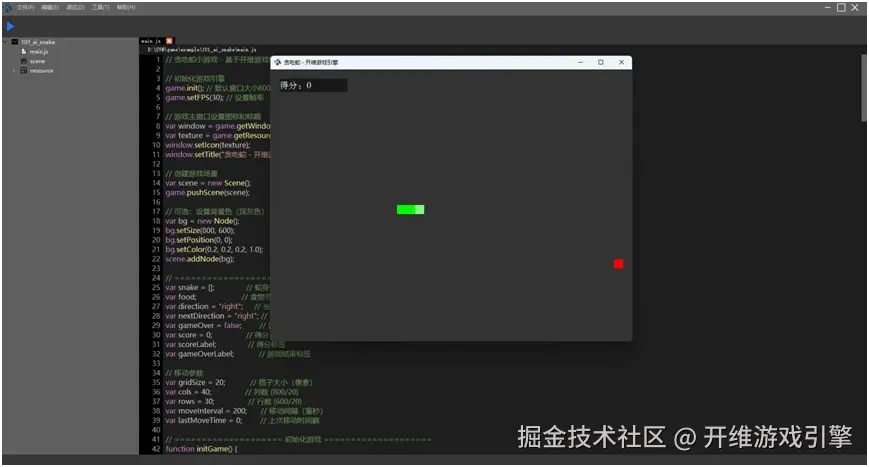Click line number 33 in the gutter
This screenshot has width=869, height=467.
tap(156, 363)
